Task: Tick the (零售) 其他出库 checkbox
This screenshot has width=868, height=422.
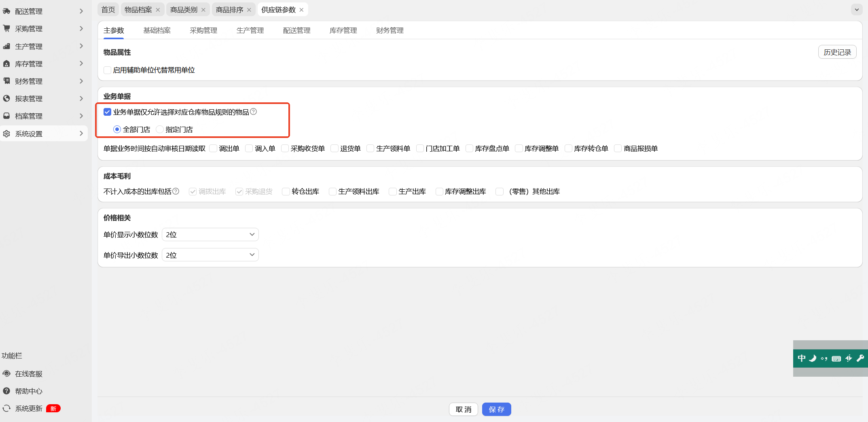Action: [x=500, y=191]
